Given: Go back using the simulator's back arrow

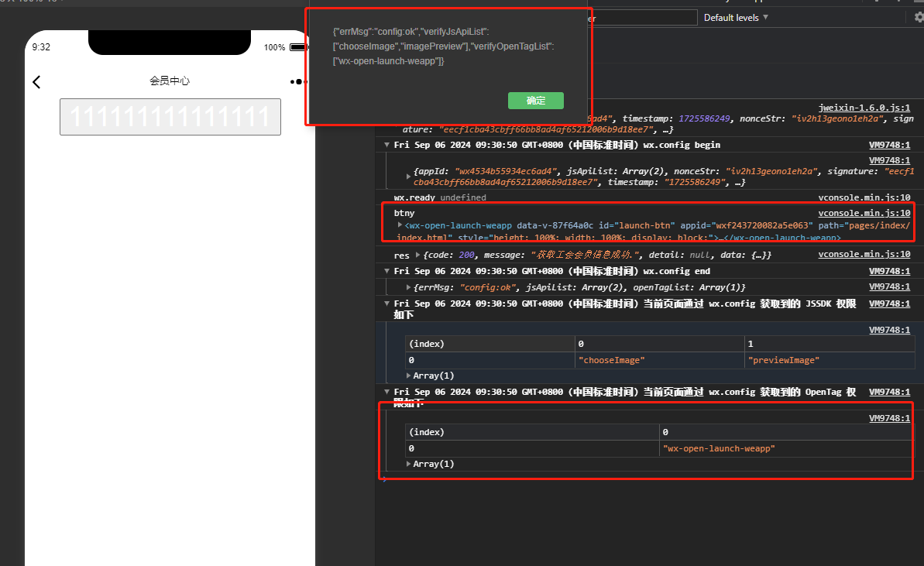Looking at the screenshot, I should coord(36,82).
